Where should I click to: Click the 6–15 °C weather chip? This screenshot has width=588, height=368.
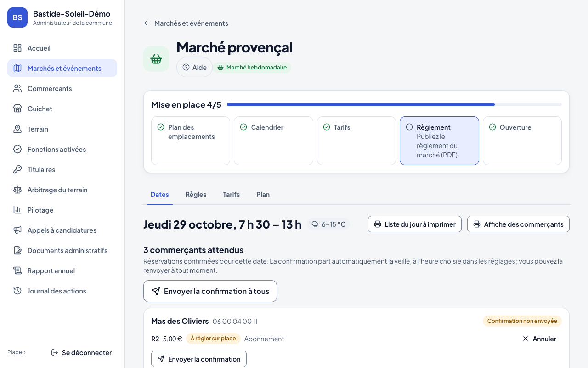point(328,224)
